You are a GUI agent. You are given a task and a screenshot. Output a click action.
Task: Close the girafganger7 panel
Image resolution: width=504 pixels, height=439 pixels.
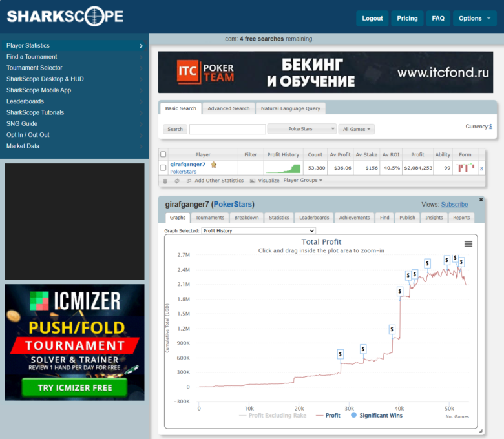click(x=481, y=199)
